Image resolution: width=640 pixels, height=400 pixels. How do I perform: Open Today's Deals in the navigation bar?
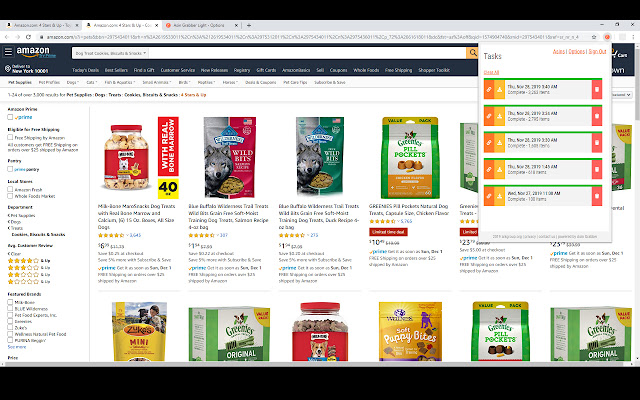pos(85,70)
